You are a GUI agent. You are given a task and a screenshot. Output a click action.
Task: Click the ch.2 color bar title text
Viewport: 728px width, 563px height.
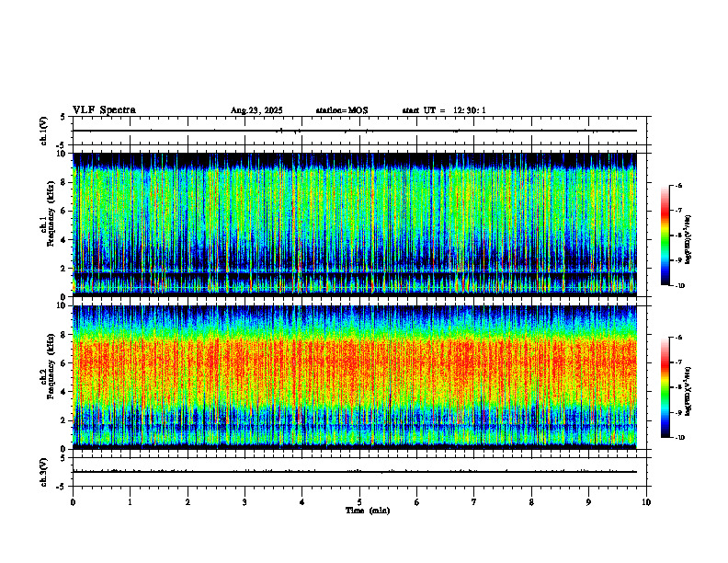(x=688, y=391)
